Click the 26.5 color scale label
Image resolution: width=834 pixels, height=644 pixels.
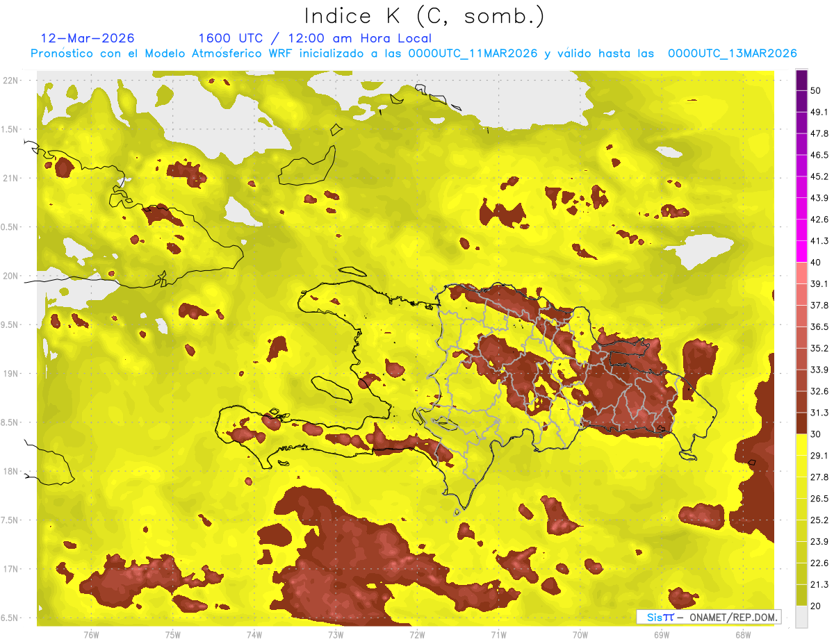[x=819, y=498]
